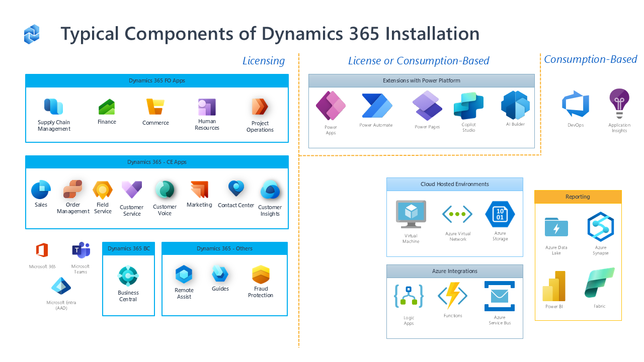Select the AI Builder icon
Image resolution: width=644 pixels, height=362 pixels.
point(515,105)
